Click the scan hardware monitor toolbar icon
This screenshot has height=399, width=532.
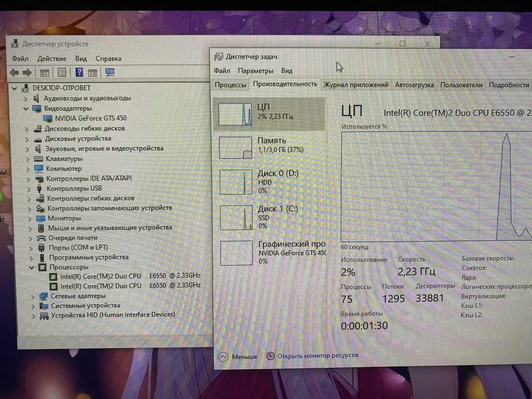point(109,72)
